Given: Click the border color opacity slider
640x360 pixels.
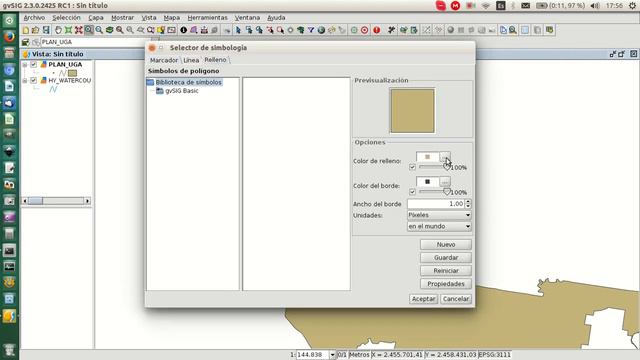Looking at the screenshot, I should click(x=434, y=192).
